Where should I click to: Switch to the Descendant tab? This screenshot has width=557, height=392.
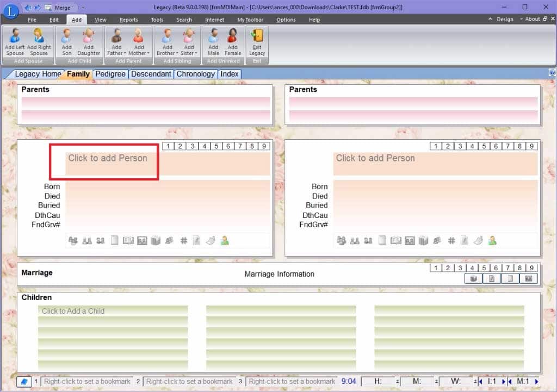(x=151, y=74)
